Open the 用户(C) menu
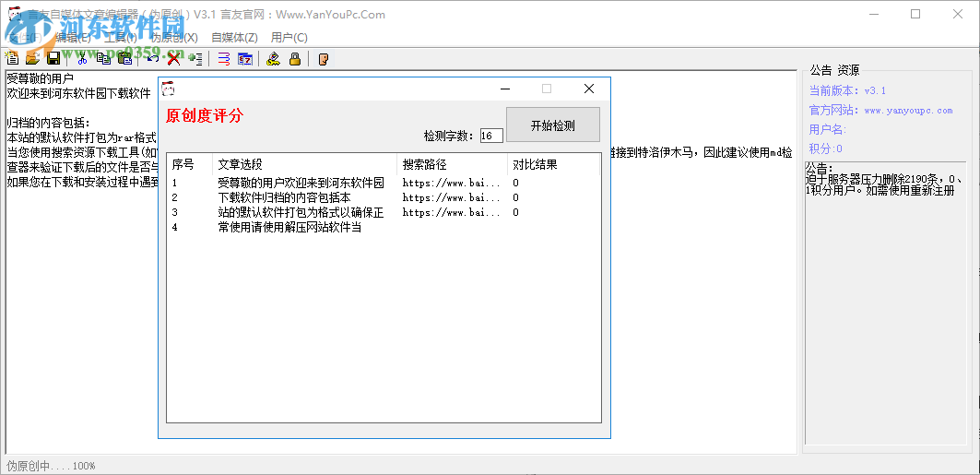 tap(289, 37)
